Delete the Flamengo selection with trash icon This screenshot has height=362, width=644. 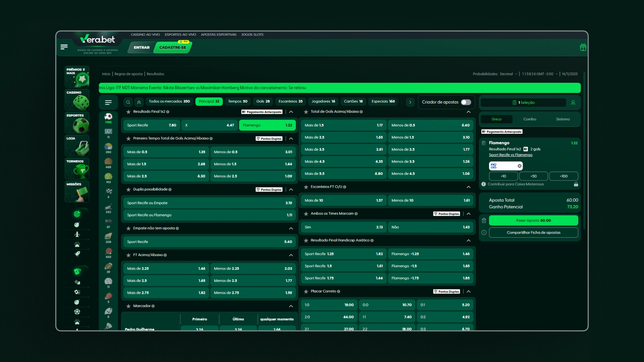click(483, 143)
